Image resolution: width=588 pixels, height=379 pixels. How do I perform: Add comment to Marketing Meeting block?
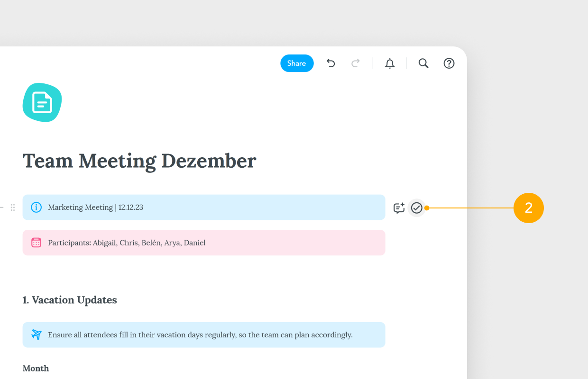[399, 208]
